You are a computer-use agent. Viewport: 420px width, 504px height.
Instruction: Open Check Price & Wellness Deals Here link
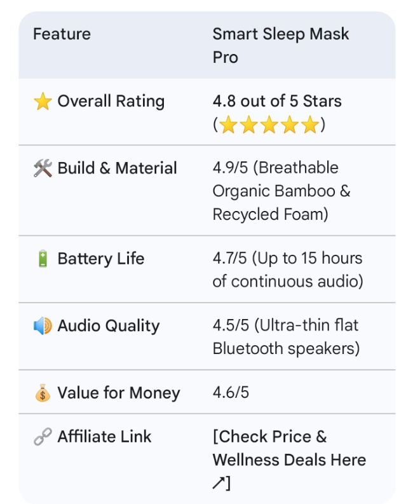point(289,460)
